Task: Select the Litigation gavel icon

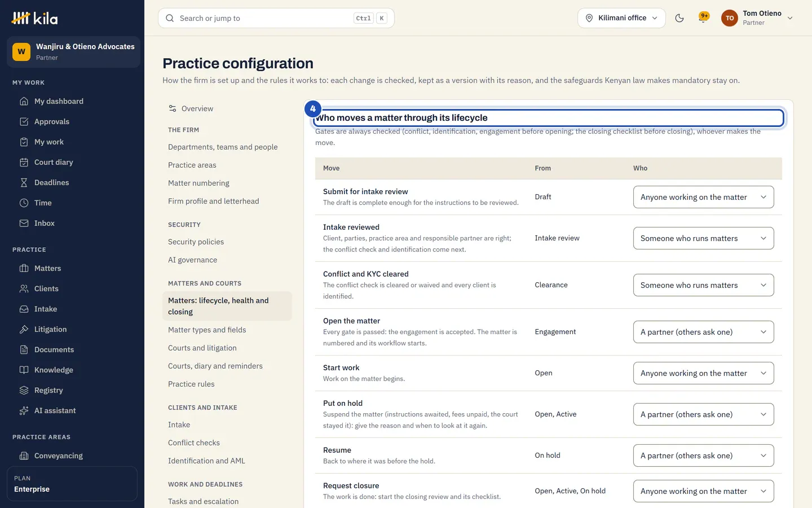Action: (24, 329)
